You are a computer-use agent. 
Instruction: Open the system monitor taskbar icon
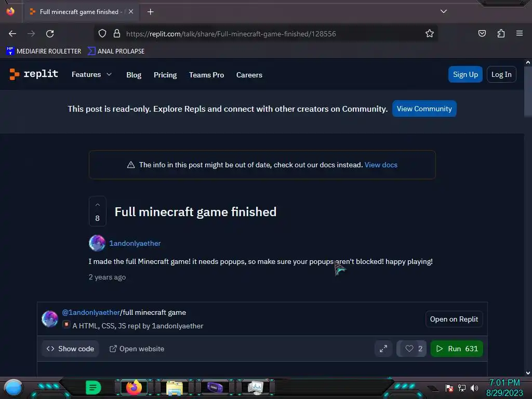256,388
